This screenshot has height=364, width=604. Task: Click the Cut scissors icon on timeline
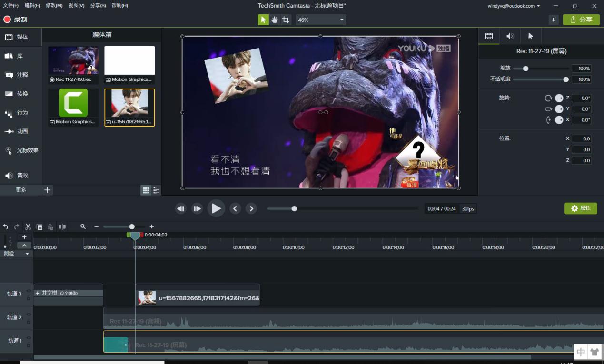point(28,227)
